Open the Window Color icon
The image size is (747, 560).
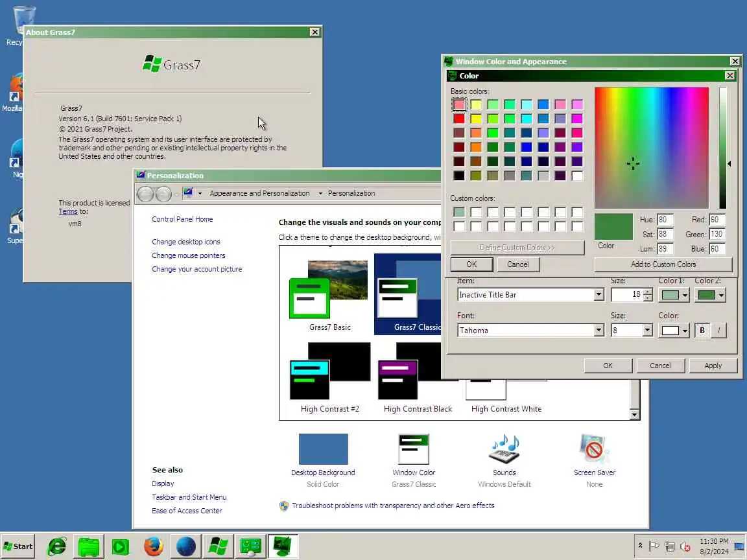[x=414, y=449]
